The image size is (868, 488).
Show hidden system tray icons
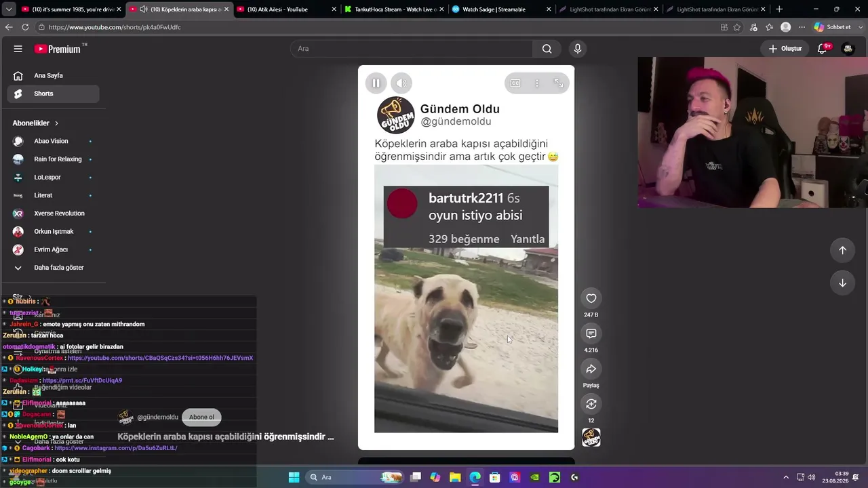point(786,477)
